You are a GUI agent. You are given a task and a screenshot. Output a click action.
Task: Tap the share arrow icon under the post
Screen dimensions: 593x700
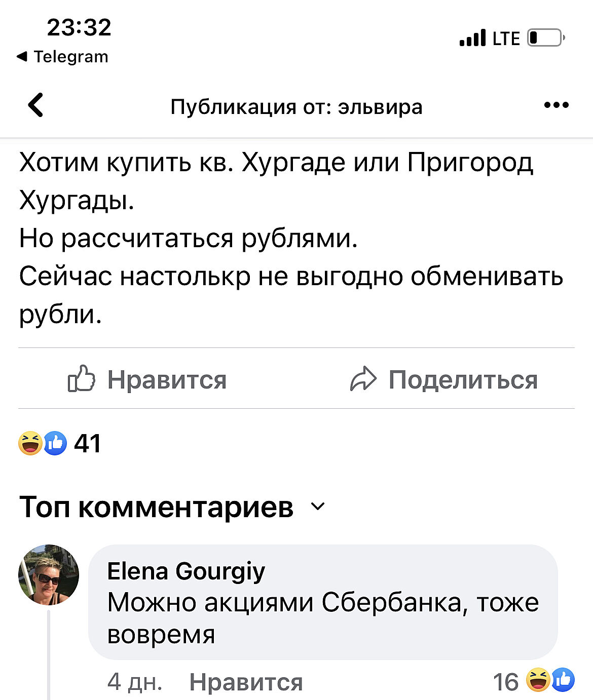[x=363, y=379]
